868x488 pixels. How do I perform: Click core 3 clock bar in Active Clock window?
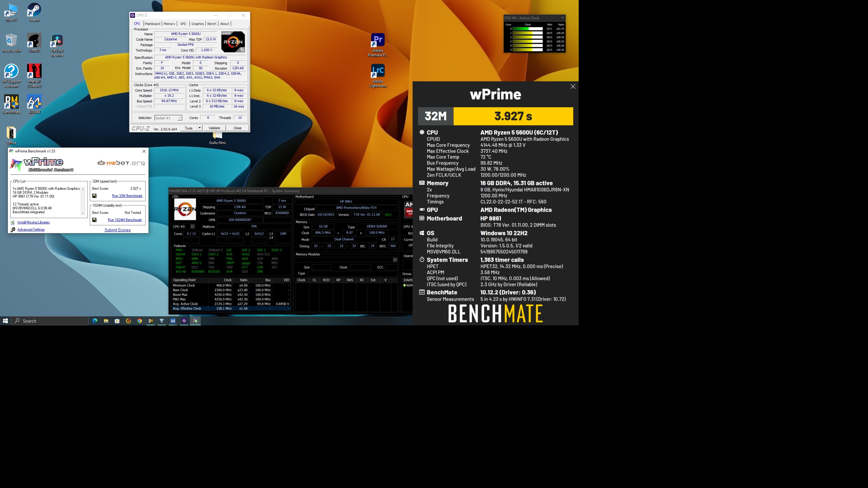point(527,42)
